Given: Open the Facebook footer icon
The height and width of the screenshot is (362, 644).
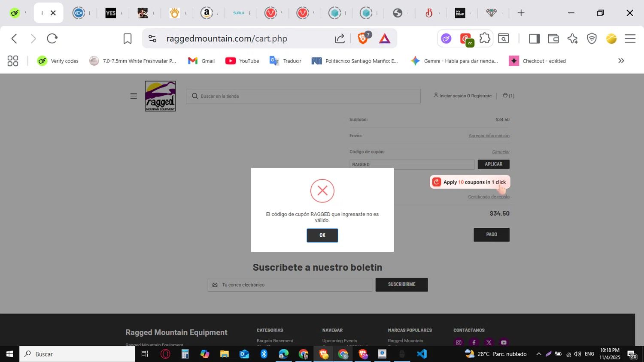Looking at the screenshot, I should [x=474, y=342].
